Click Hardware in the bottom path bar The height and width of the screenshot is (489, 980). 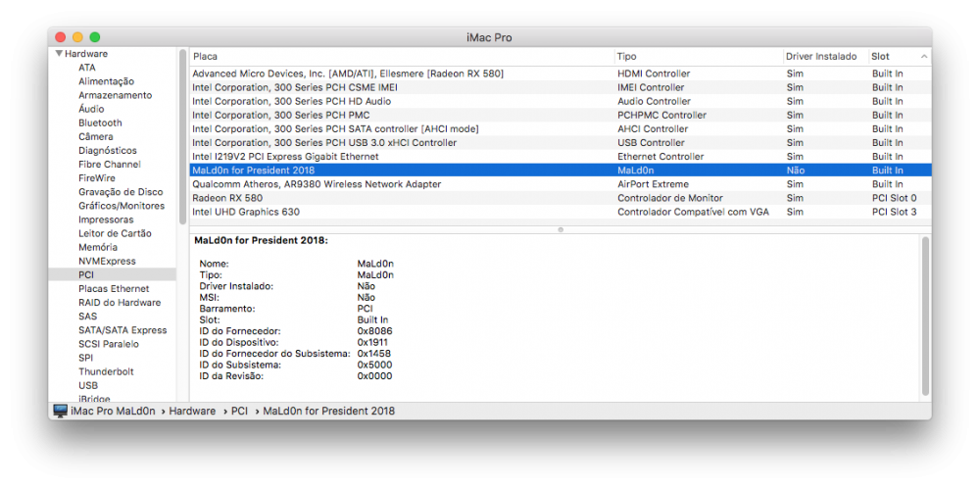click(192, 411)
